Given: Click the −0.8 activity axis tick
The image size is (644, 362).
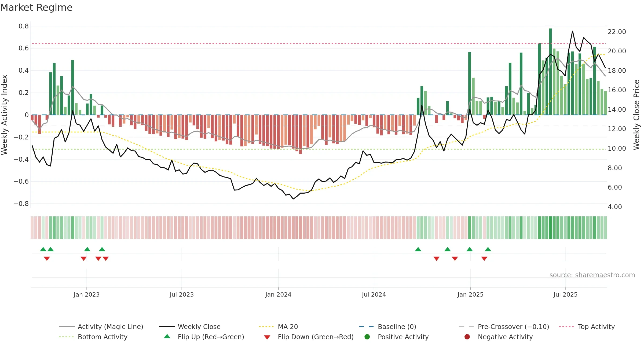Looking at the screenshot, I should (21, 204).
